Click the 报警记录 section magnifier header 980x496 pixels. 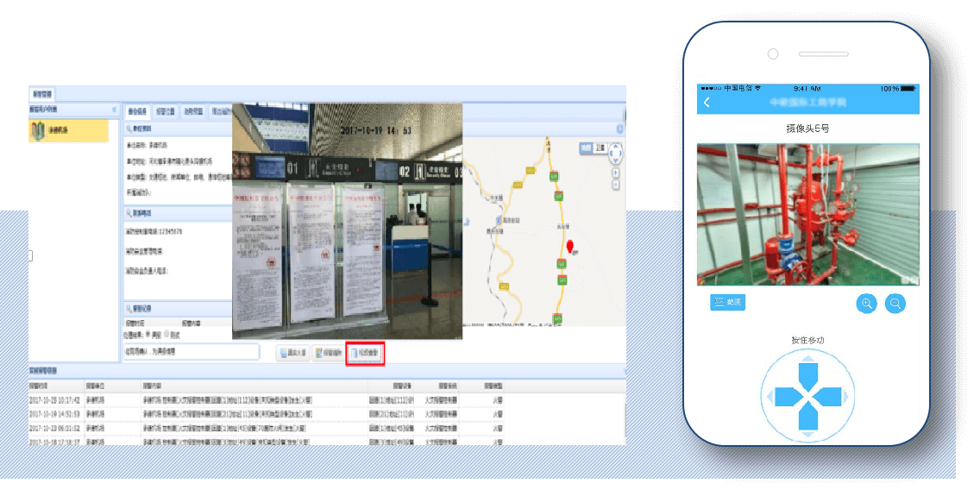click(x=139, y=309)
